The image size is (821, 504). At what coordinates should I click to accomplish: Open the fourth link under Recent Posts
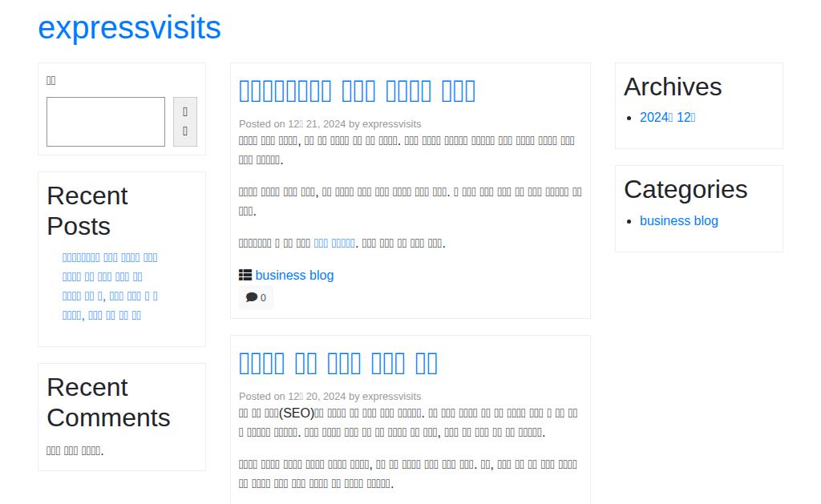(x=102, y=315)
